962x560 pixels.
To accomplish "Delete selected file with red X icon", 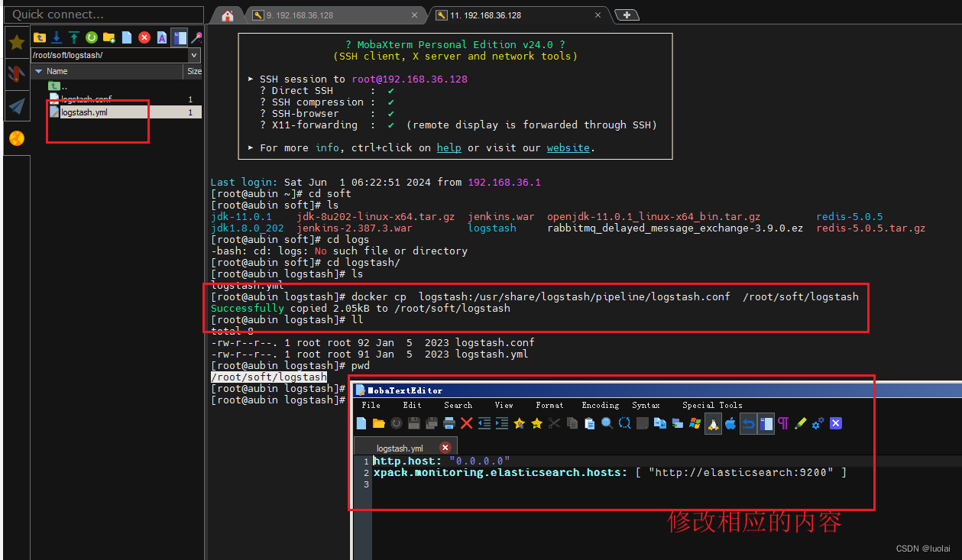I will [144, 37].
